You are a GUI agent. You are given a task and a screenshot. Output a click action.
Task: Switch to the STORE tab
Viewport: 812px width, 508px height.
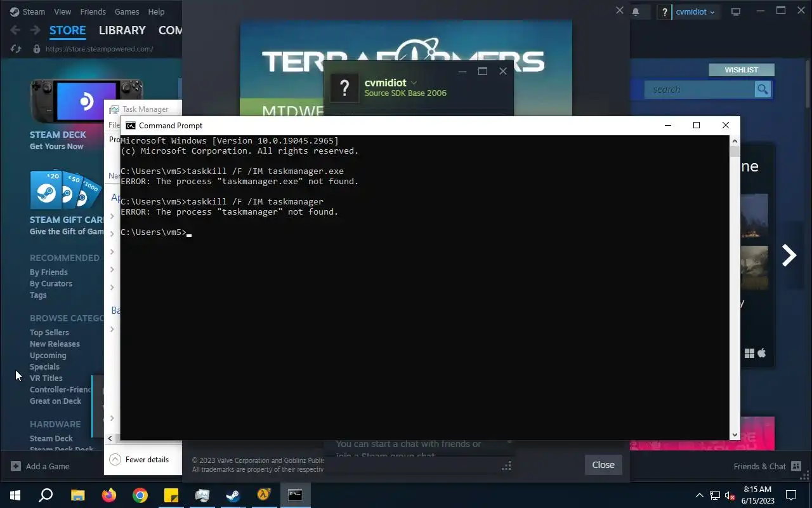pos(67,30)
